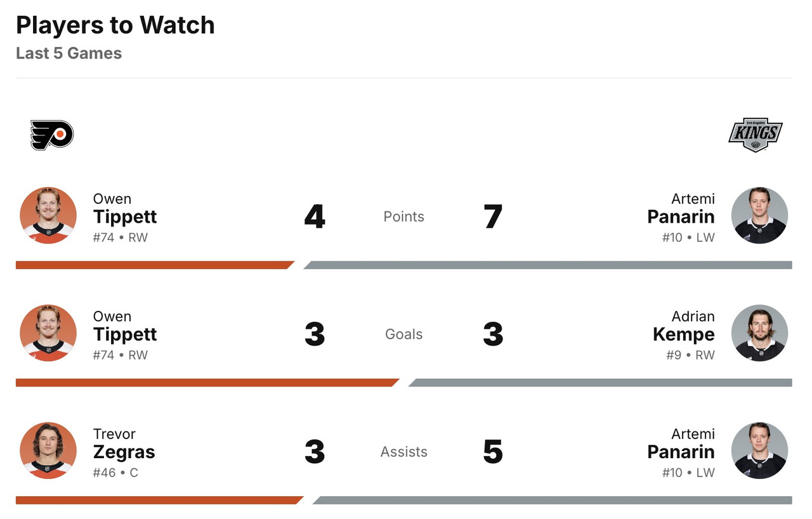Image resolution: width=812 pixels, height=519 pixels.
Task: Click Owen Tippett's headshot in Goals row
Action: pyautogui.click(x=48, y=333)
